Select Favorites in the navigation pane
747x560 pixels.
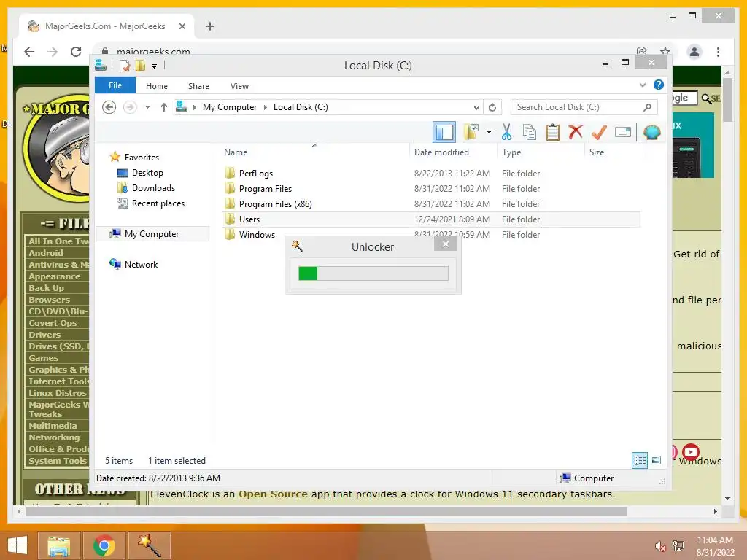tap(142, 157)
